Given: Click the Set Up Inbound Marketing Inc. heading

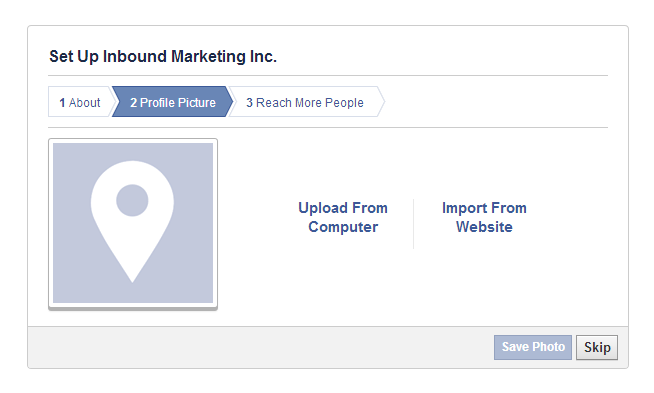Looking at the screenshot, I should [x=163, y=56].
